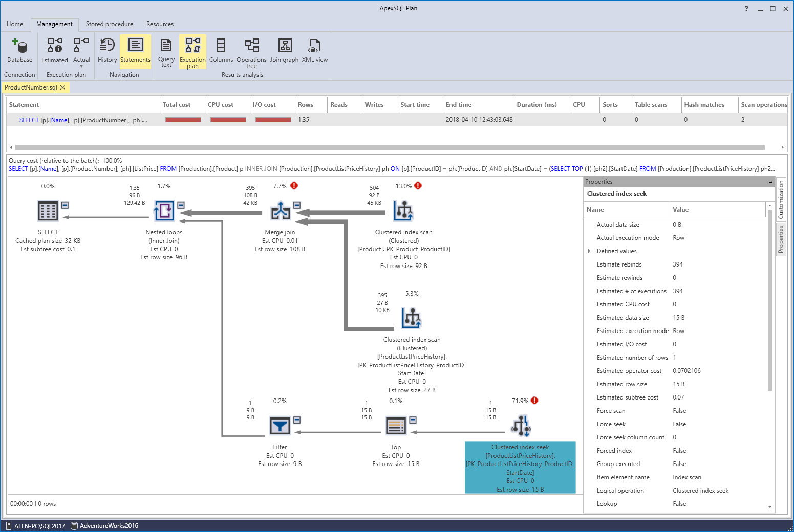794x532 pixels.
Task: Select the Clustered index seek operator icon
Action: [x=521, y=426]
